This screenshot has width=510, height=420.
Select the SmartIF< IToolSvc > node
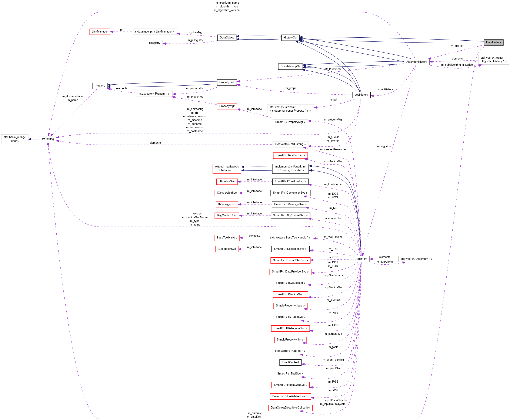point(290,373)
